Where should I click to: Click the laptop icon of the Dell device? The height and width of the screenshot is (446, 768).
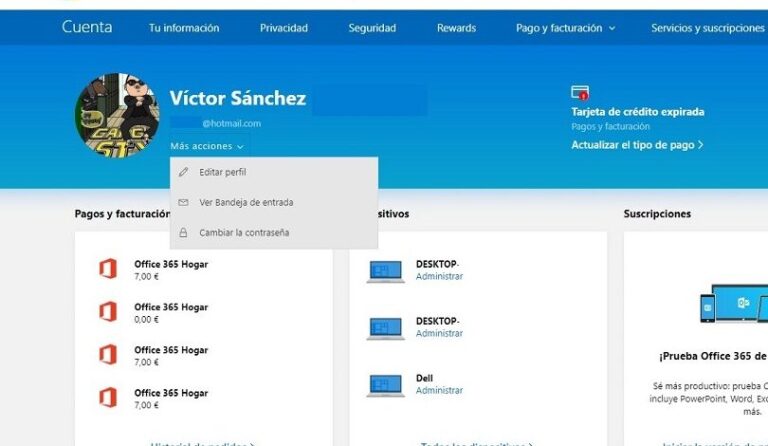(x=385, y=385)
